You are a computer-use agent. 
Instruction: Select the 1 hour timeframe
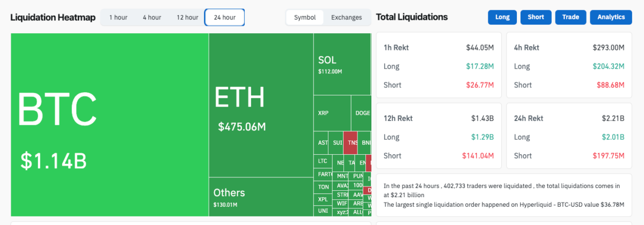[x=118, y=18]
